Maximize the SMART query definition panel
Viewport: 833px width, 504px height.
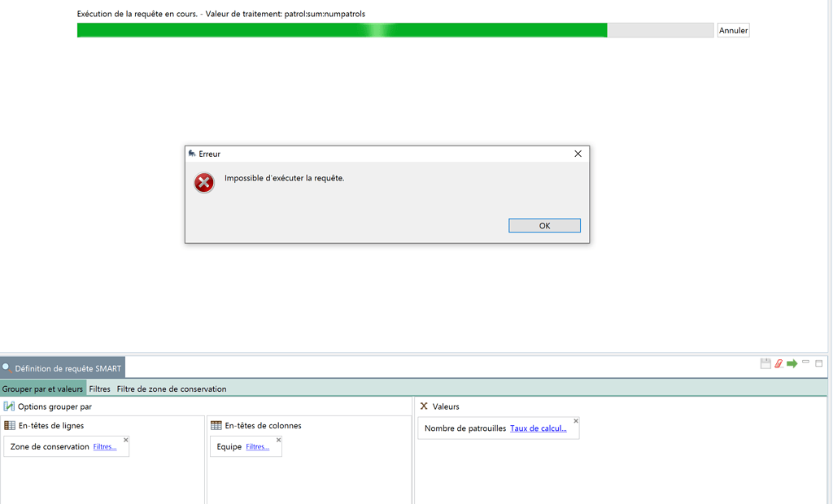click(818, 363)
